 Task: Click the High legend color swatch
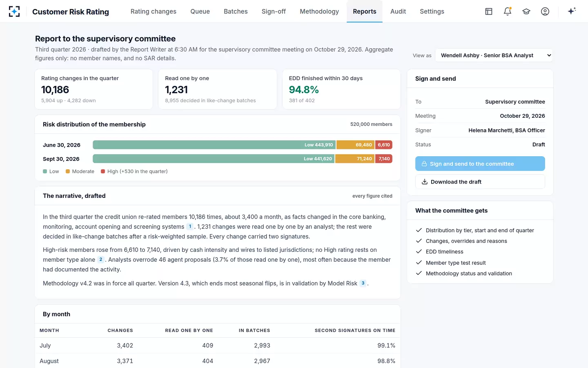point(103,171)
